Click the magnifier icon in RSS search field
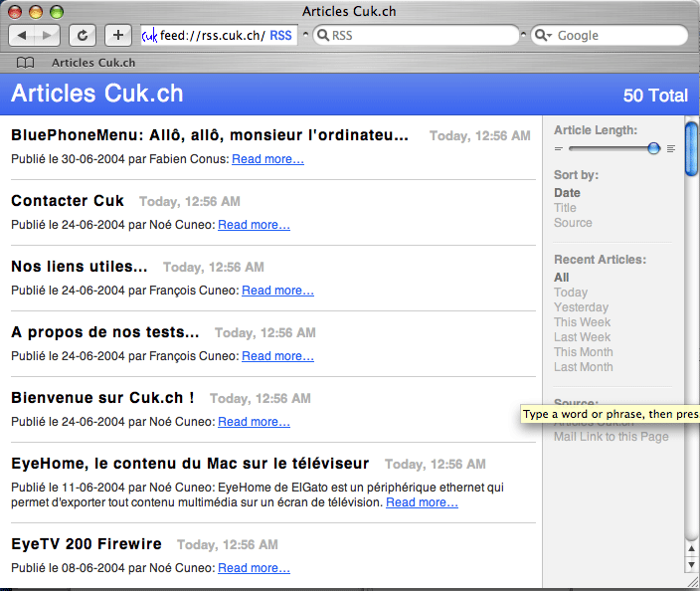 [323, 35]
